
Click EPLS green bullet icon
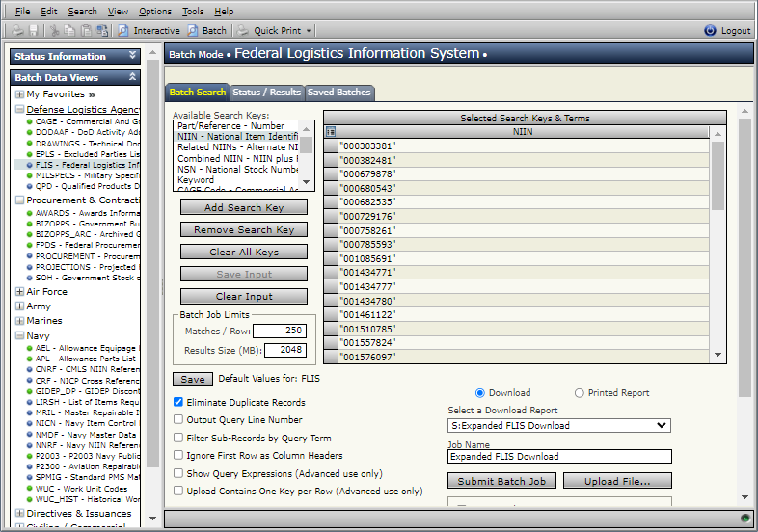coord(30,154)
